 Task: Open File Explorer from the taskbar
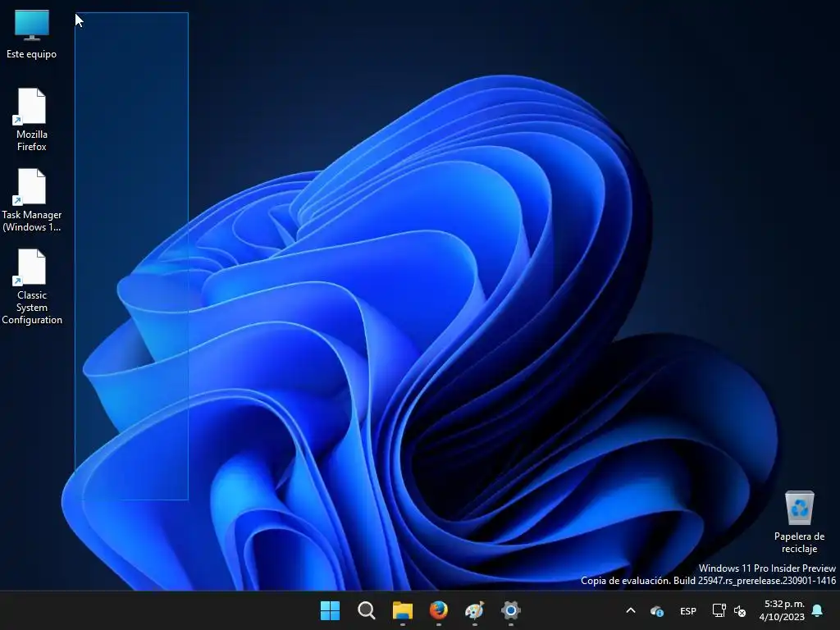click(x=402, y=610)
